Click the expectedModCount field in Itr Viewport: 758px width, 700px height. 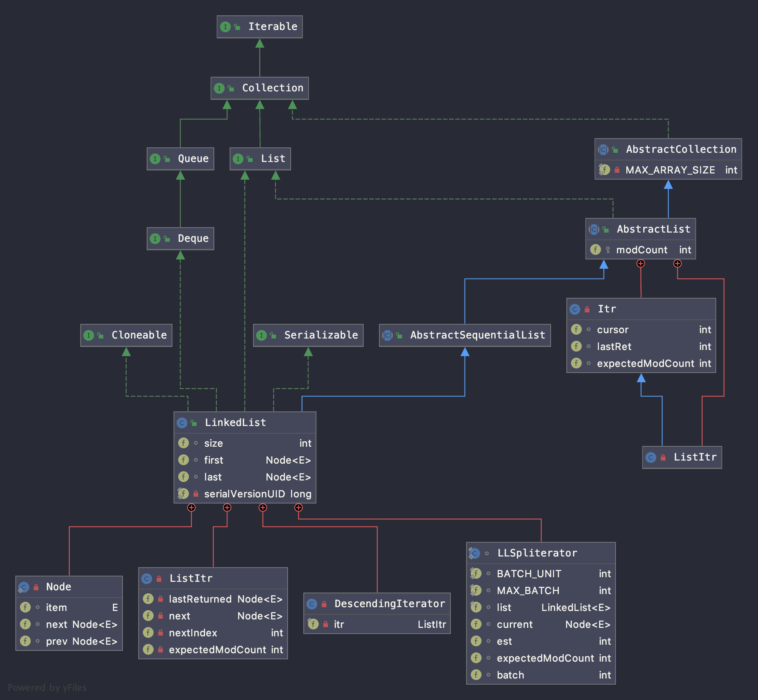(x=645, y=363)
